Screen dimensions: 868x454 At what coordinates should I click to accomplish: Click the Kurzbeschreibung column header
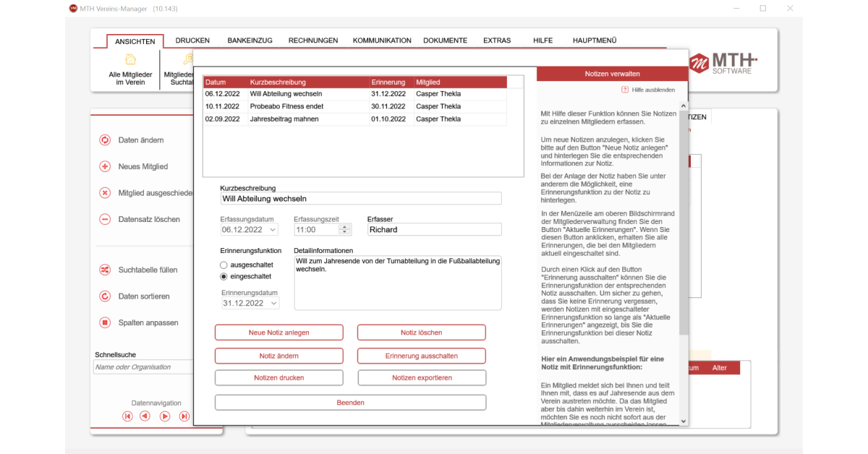tap(309, 82)
